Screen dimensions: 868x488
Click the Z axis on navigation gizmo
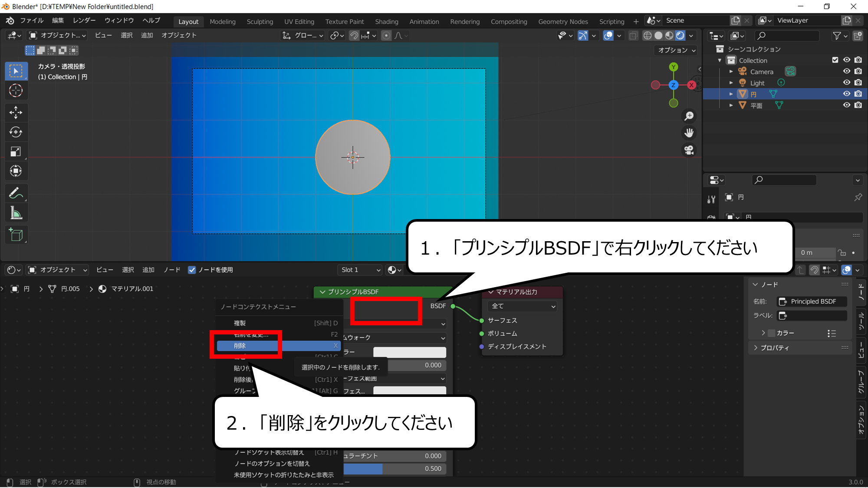(673, 85)
